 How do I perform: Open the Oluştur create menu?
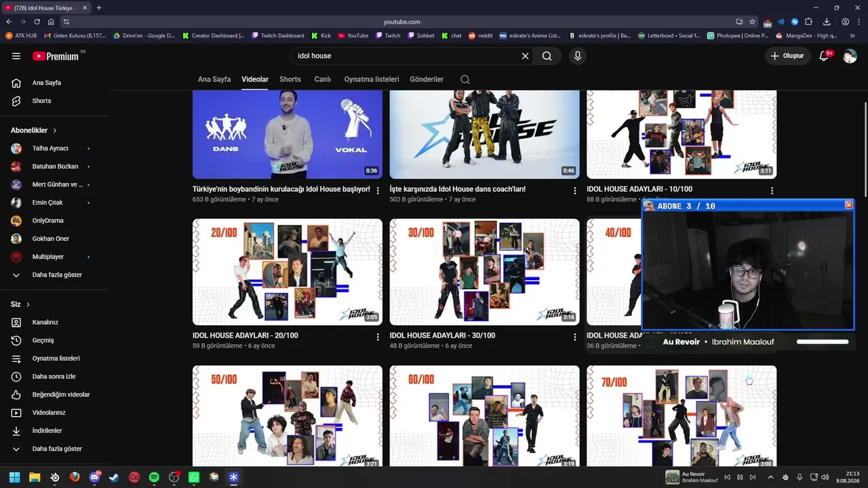[x=787, y=56]
